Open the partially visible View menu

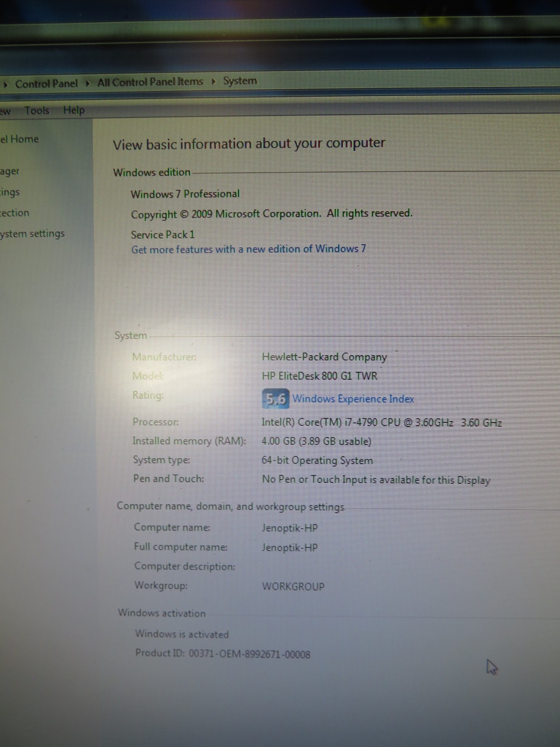coord(5,111)
